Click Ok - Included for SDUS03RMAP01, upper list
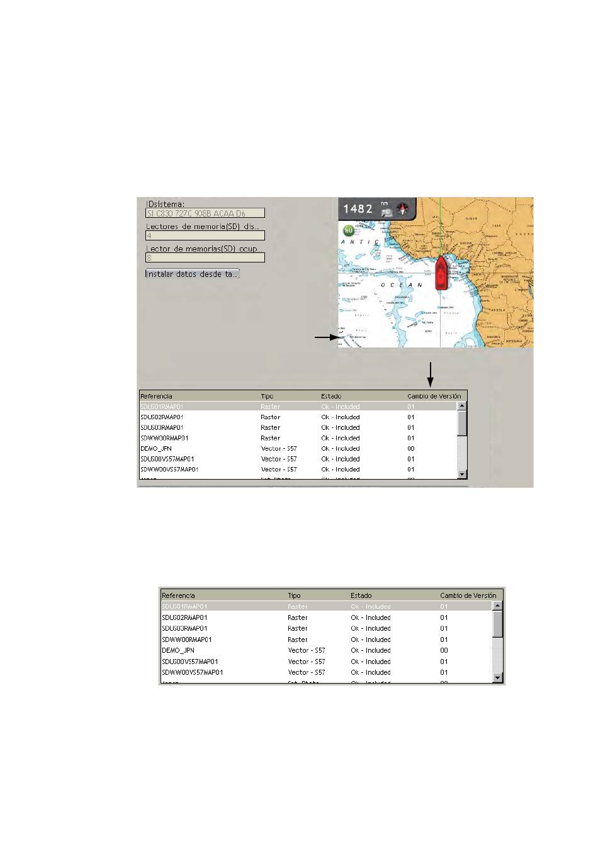Screen dimensions: 598x868 click(341, 427)
